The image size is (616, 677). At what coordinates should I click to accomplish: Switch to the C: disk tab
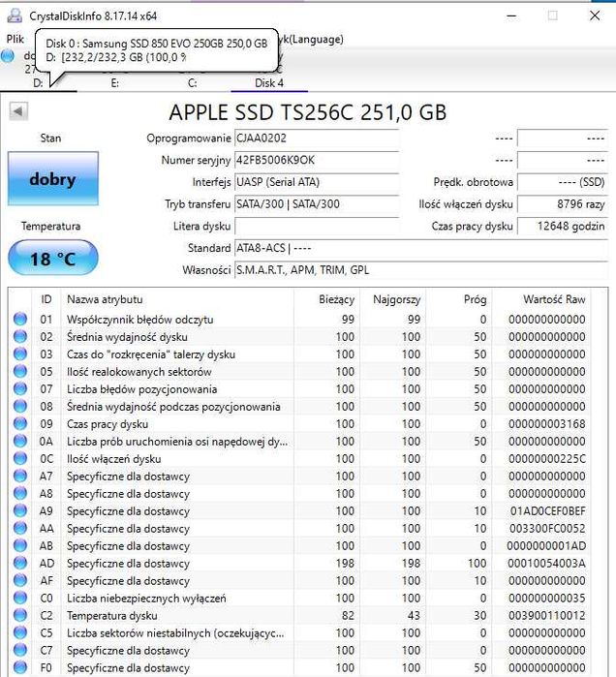(192, 83)
